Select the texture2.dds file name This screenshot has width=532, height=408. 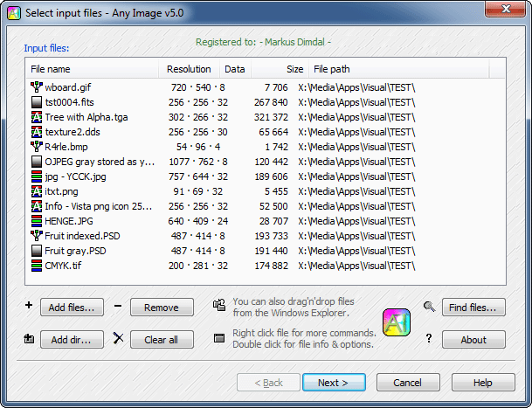click(73, 132)
